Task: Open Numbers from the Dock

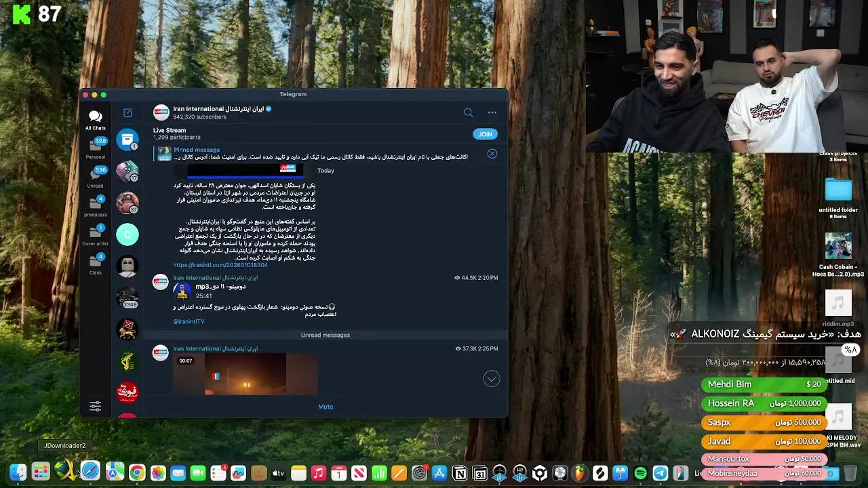Action: point(379,472)
